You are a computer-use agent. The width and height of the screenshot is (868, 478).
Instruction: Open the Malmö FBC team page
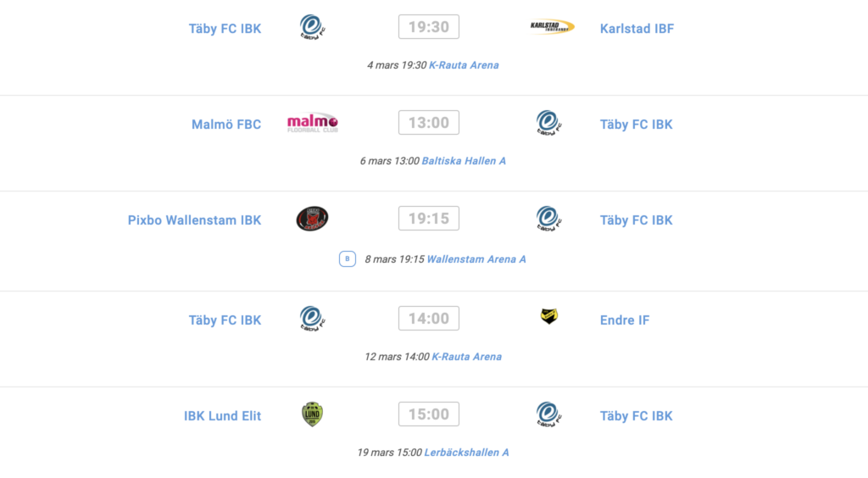[x=226, y=125]
